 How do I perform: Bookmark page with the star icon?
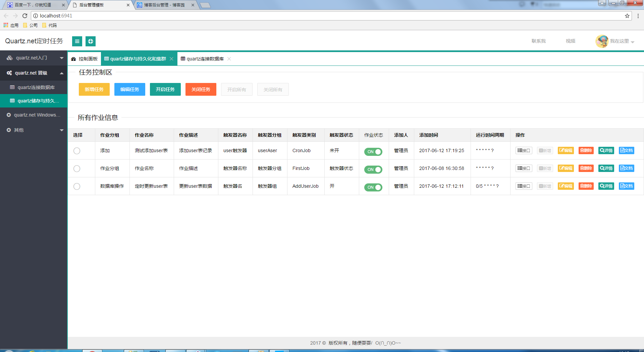coord(627,16)
